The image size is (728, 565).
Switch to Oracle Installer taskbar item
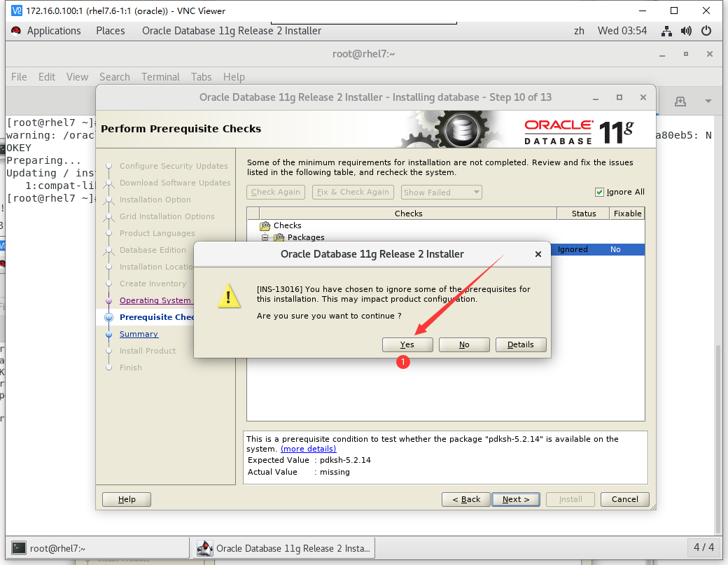[283, 548]
